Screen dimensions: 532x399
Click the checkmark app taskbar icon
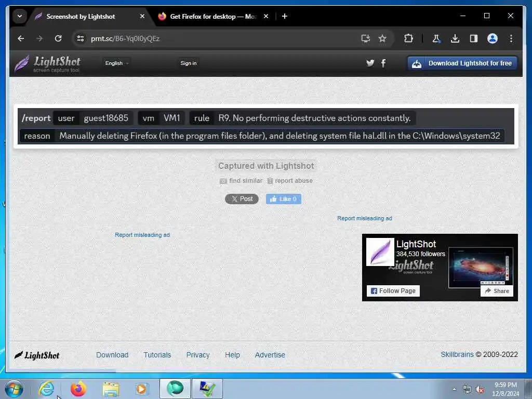pyautogui.click(x=207, y=389)
